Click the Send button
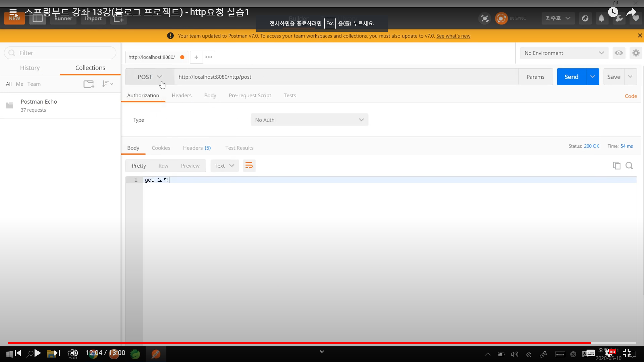Viewport: 644px width, 362px height. pyautogui.click(x=571, y=77)
